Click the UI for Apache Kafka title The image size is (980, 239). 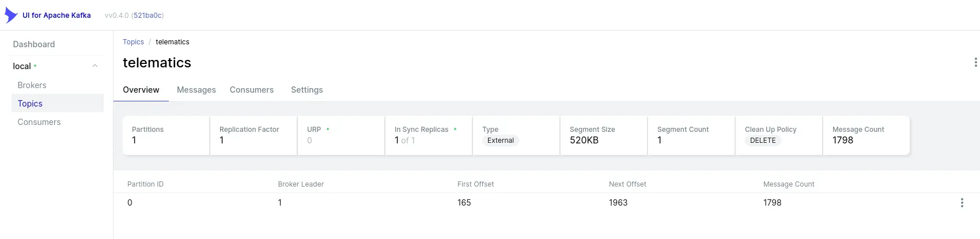pos(56,16)
